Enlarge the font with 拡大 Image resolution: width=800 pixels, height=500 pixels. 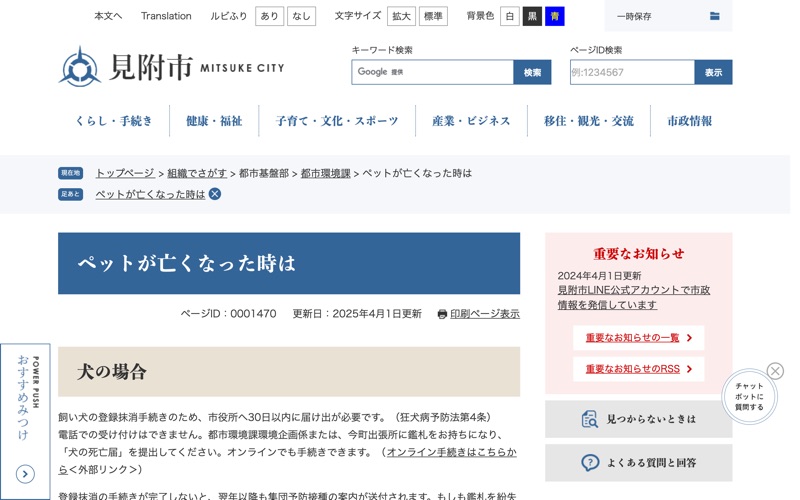(401, 16)
